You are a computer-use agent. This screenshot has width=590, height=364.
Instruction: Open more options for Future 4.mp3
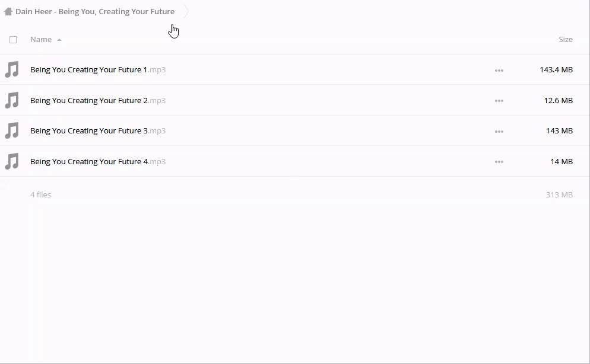click(499, 162)
